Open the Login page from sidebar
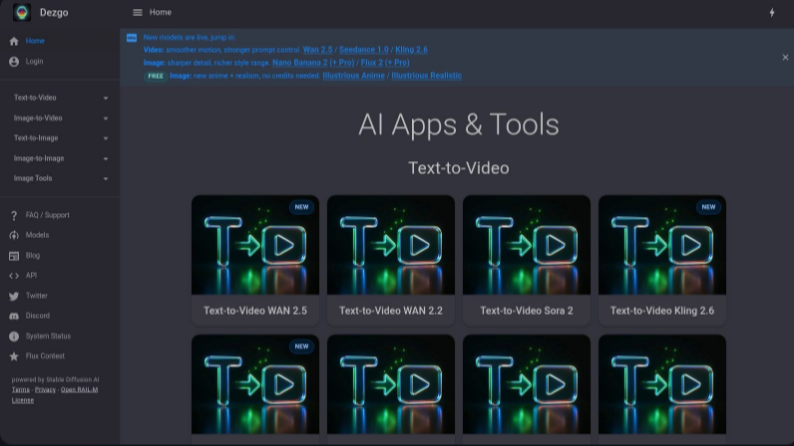 34,62
